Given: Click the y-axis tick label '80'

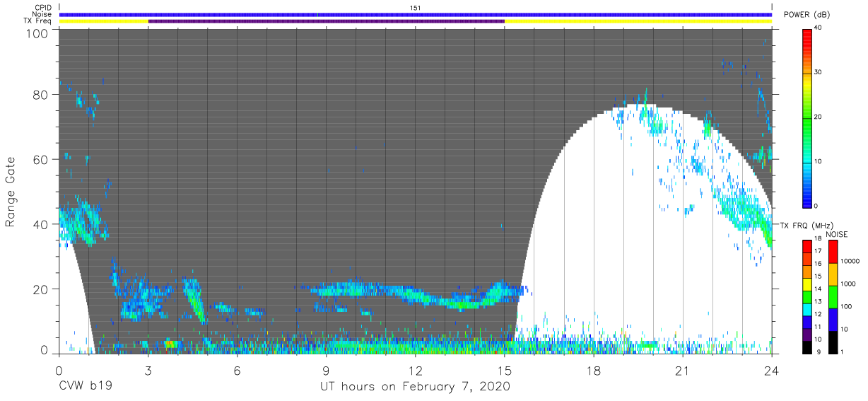Looking at the screenshot, I should [x=42, y=95].
